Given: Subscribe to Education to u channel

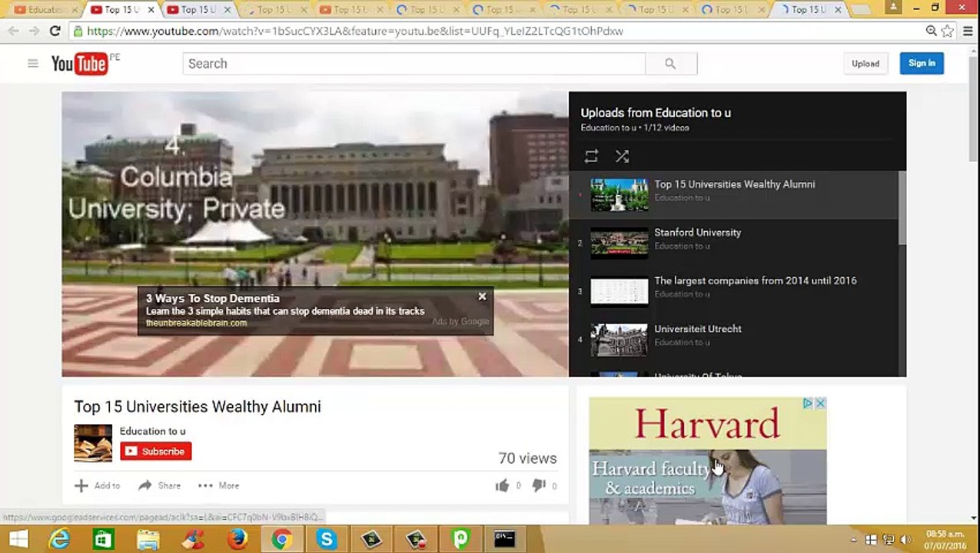Looking at the screenshot, I should pyautogui.click(x=155, y=452).
